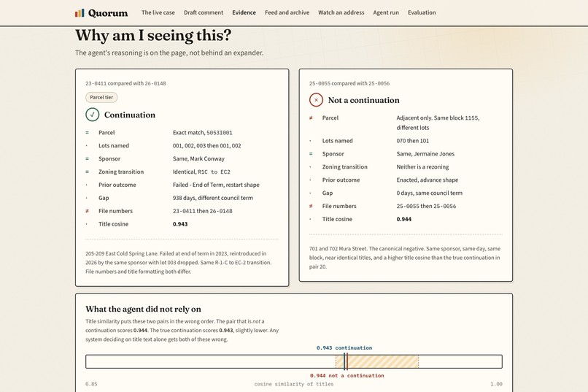Click 'Same, Jermaine Jones' value
588x392 pixels.
pos(425,154)
